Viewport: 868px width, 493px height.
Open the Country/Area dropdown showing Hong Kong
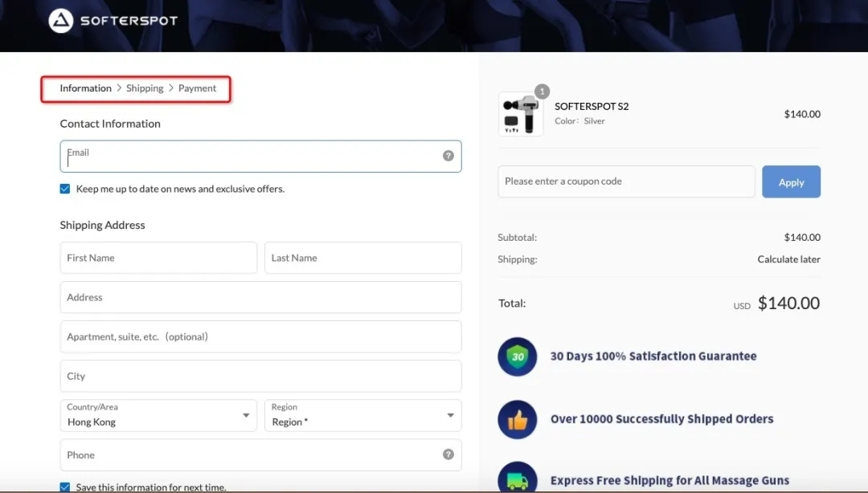click(158, 416)
